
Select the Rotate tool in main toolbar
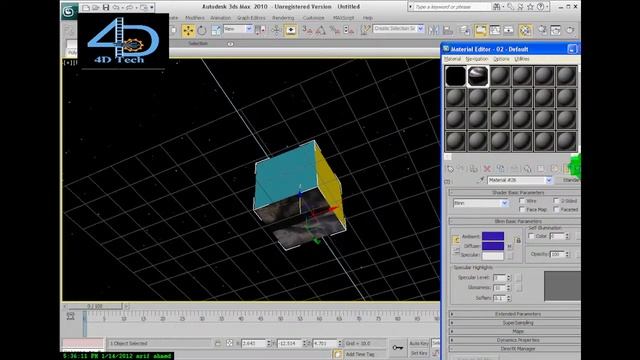[x=202, y=30]
